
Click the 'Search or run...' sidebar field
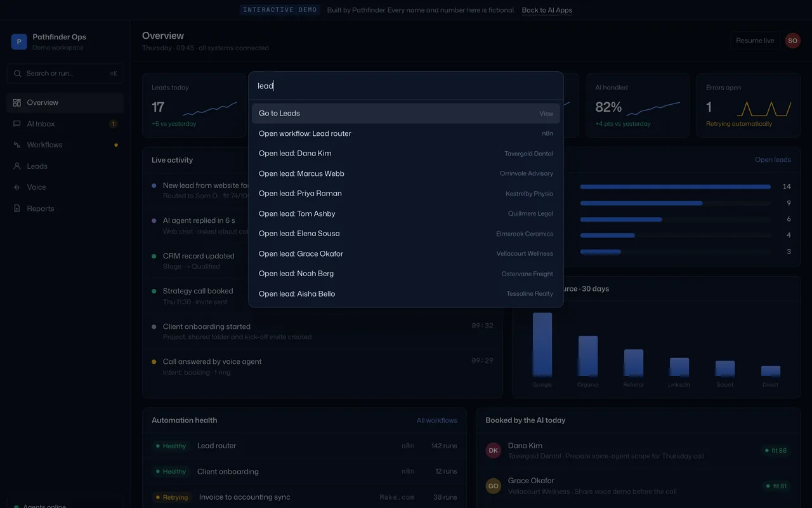65,74
